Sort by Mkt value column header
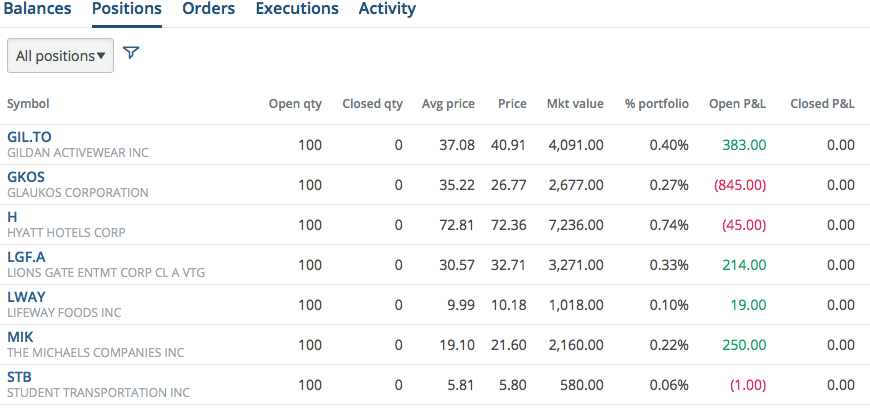 pos(575,104)
